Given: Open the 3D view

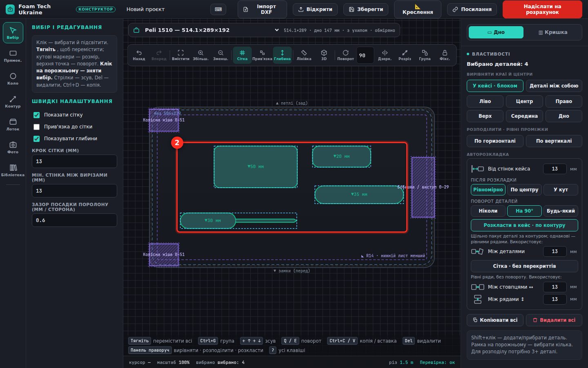Looking at the screenshot, I should coord(324,55).
